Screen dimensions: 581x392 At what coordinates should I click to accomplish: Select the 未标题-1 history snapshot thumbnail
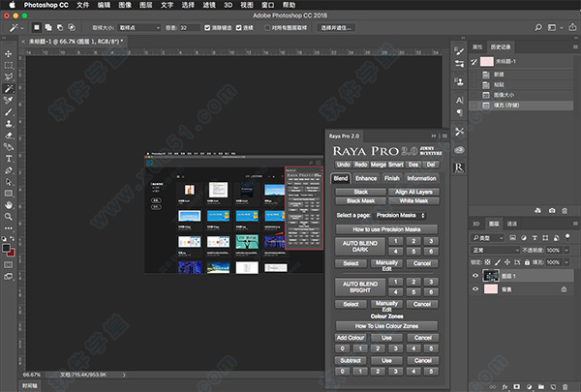(x=487, y=62)
